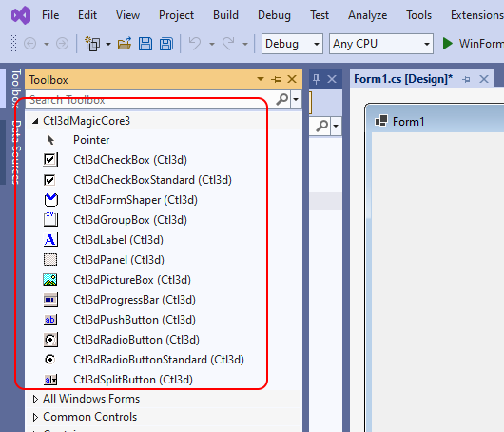Viewport: 504px width, 432px height.
Task: Expand the All Windows Forms group
Action: click(35, 400)
